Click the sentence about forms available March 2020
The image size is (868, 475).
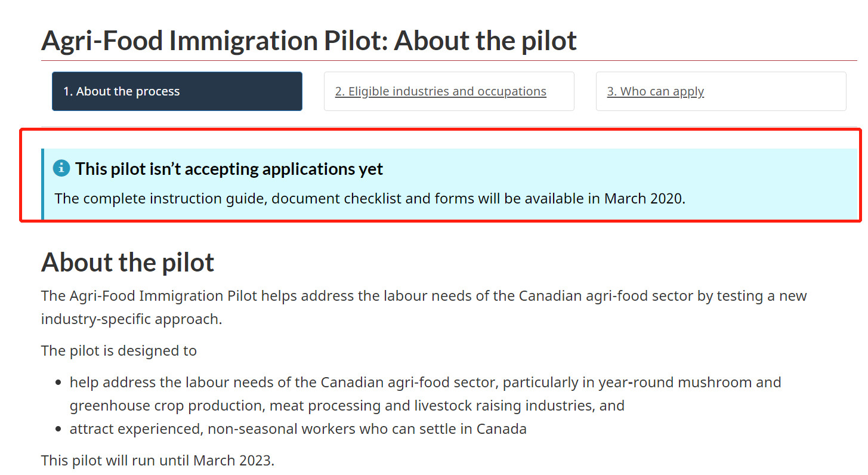[370, 198]
